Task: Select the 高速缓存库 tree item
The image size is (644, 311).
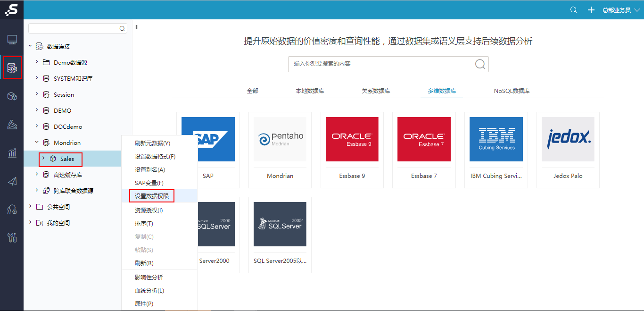Action: (x=68, y=175)
